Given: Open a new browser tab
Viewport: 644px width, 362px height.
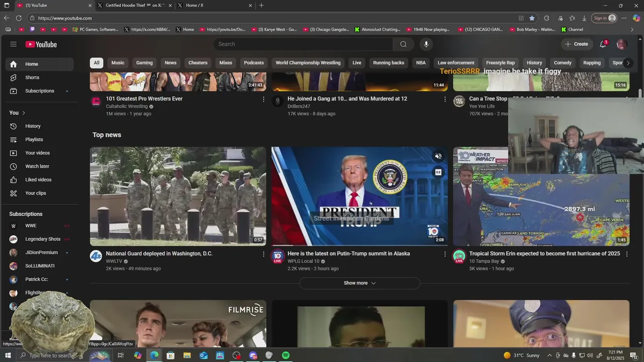Looking at the screenshot, I should coord(261,6).
